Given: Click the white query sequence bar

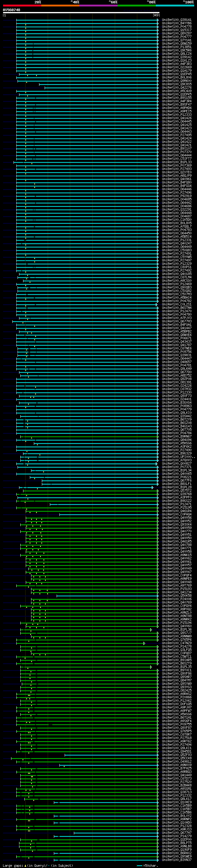Looking at the screenshot, I should [x=81, y=13].
